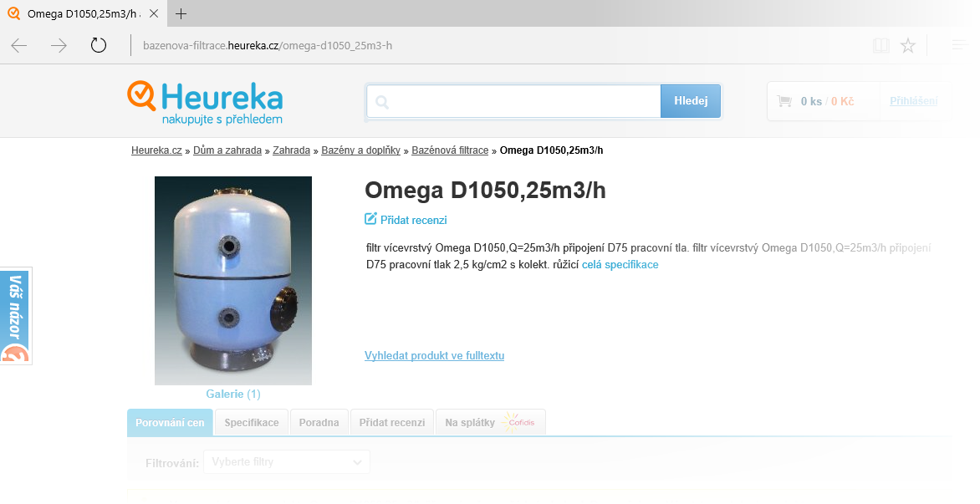Click Přidat recenzi link below the title
Screen dimensions: 980x504
(414, 220)
